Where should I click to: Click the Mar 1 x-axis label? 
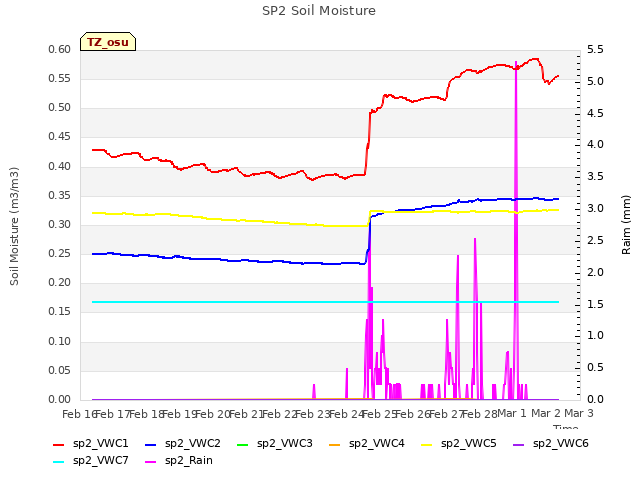512,413
